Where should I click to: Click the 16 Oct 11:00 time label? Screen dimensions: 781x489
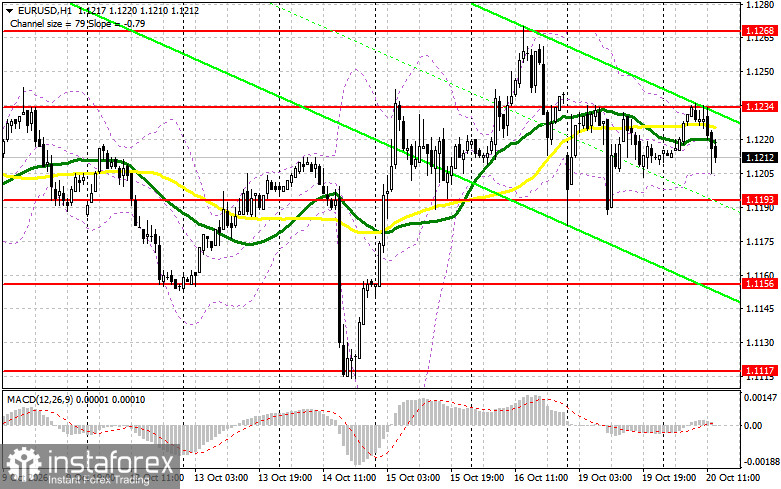click(x=541, y=478)
